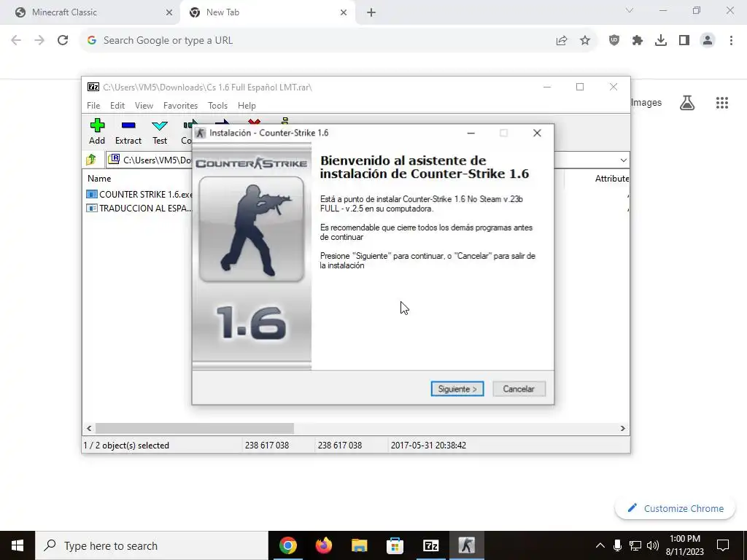This screenshot has width=747, height=560.
Task: Click the uBlock shield extension icon
Action: point(614,41)
